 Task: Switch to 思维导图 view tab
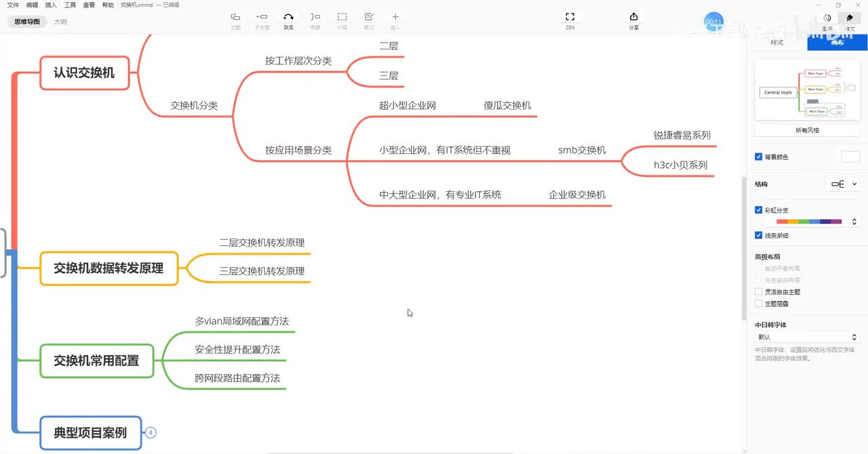point(27,22)
